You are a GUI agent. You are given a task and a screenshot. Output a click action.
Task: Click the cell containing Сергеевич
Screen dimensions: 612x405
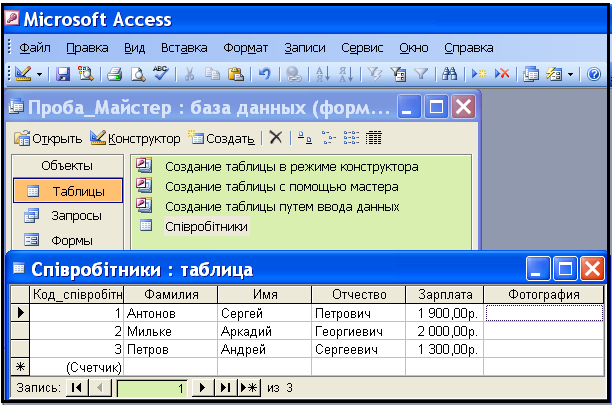(x=358, y=349)
